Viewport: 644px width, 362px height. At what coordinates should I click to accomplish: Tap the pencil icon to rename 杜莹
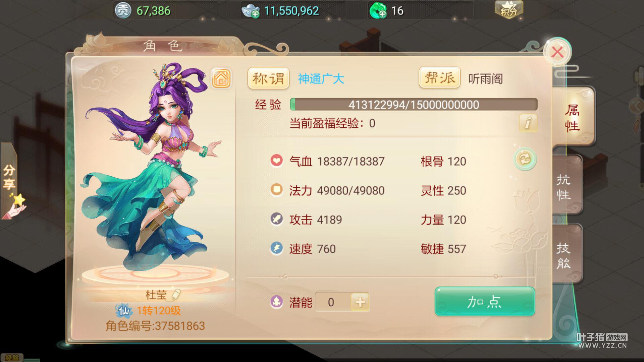click(x=175, y=294)
